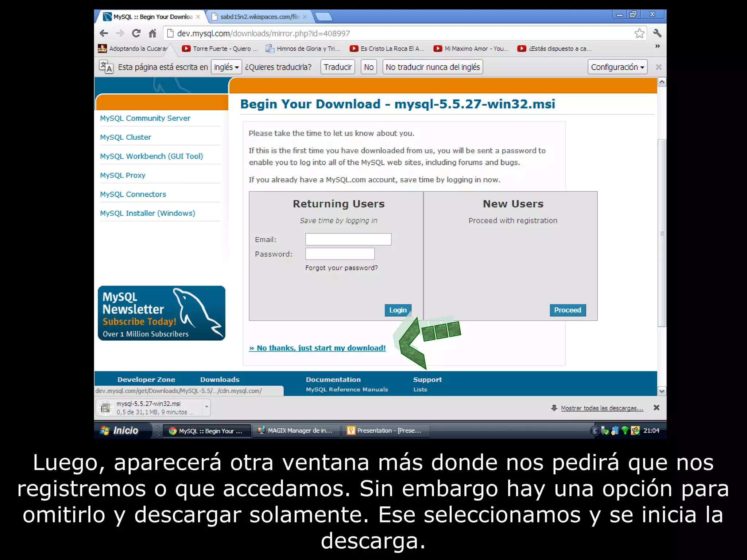This screenshot has width=747, height=560.
Task: Open MySQL Workbench (GUI Tool) link
Action: tap(151, 156)
